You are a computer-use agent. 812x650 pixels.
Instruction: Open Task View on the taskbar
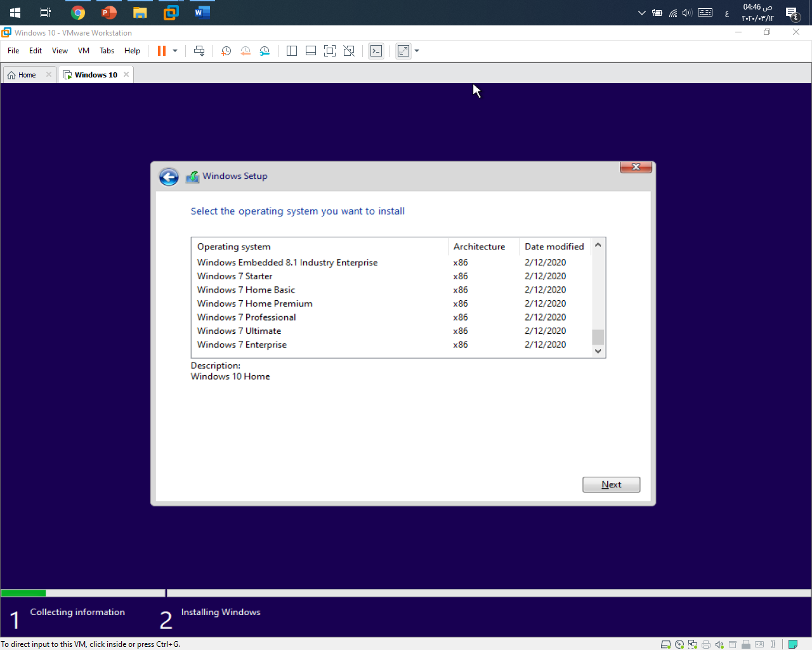[x=46, y=13]
